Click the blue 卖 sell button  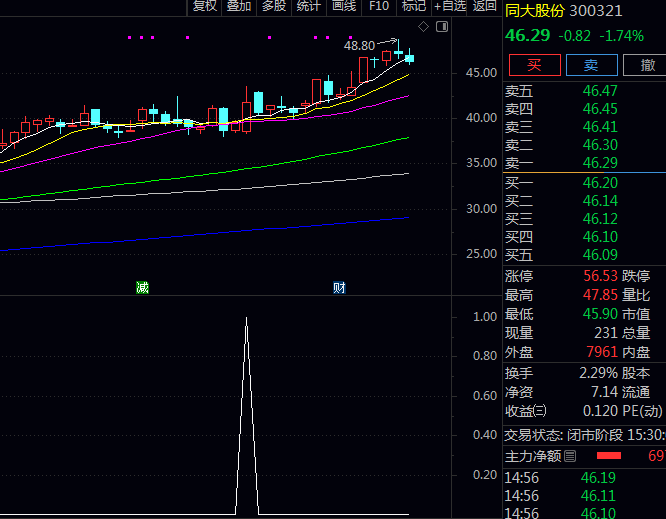click(591, 65)
